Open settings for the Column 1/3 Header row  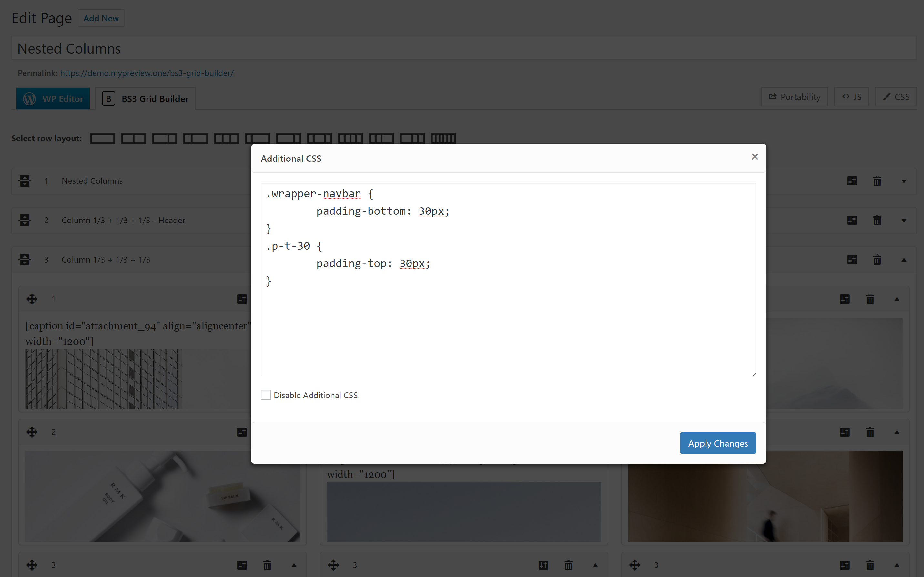852,220
